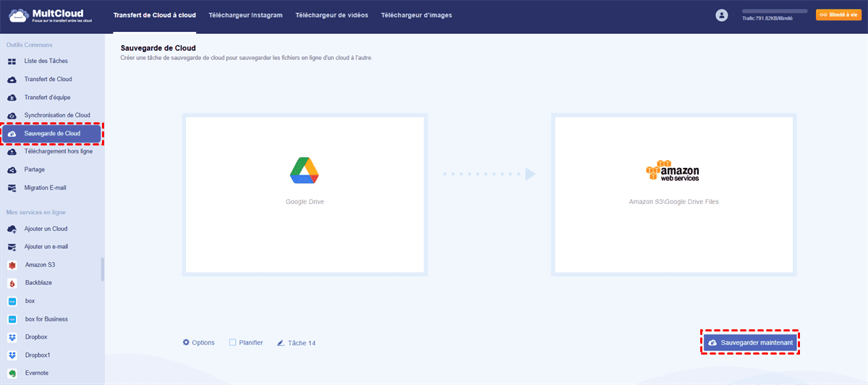Select the Google Drive source box
This screenshot has width=868, height=385.
(305, 195)
